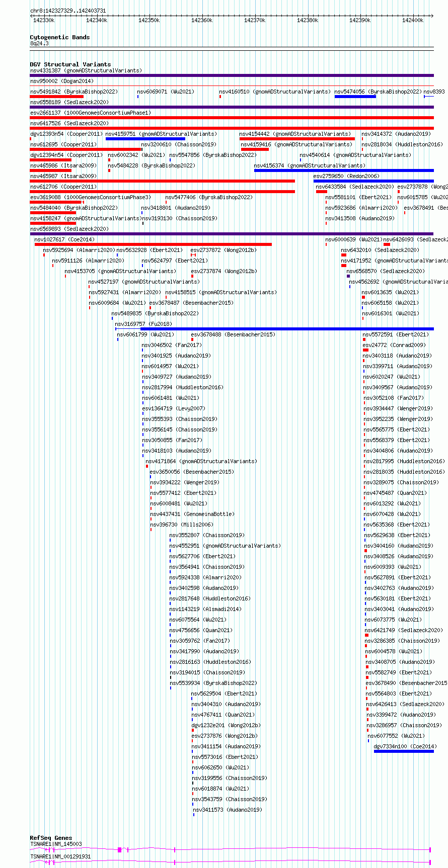This screenshot has width=448, height=868.
Task: Select nsv4160510 (gnomADStructuralVariants) label
Action: (275, 92)
